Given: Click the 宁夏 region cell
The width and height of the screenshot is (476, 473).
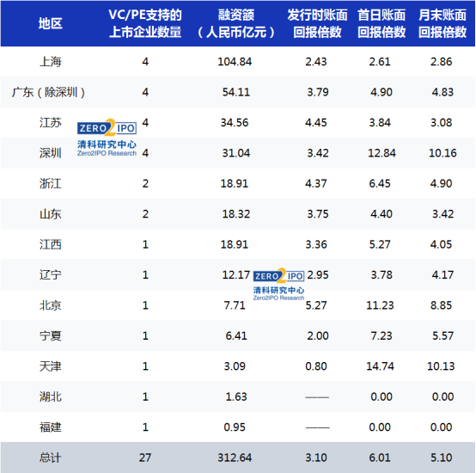Looking at the screenshot, I should pos(51,335).
